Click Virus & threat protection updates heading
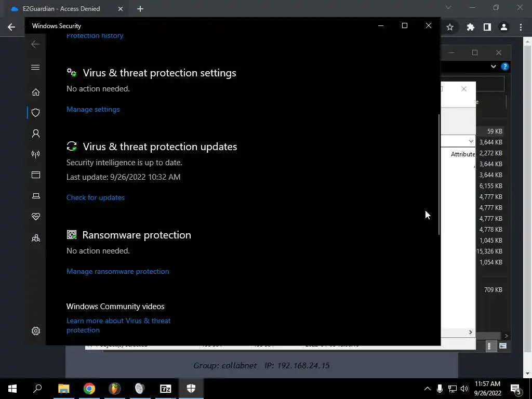 click(160, 147)
